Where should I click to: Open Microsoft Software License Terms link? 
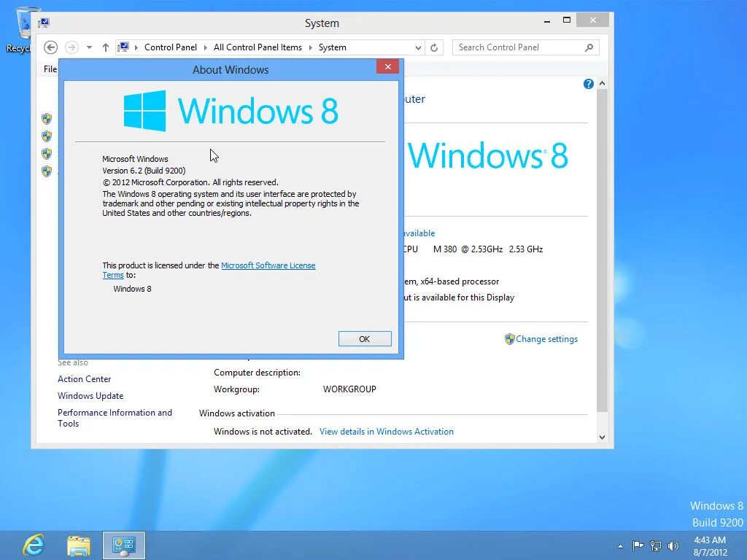pos(268,265)
